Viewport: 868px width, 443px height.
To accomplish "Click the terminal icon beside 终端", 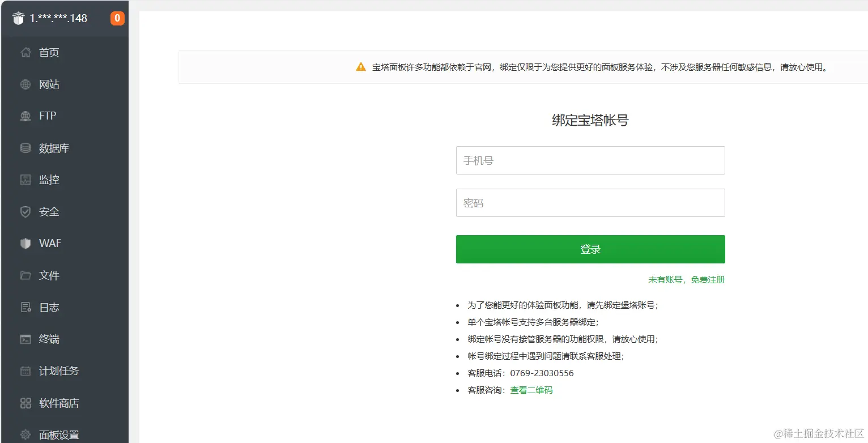I will point(25,339).
